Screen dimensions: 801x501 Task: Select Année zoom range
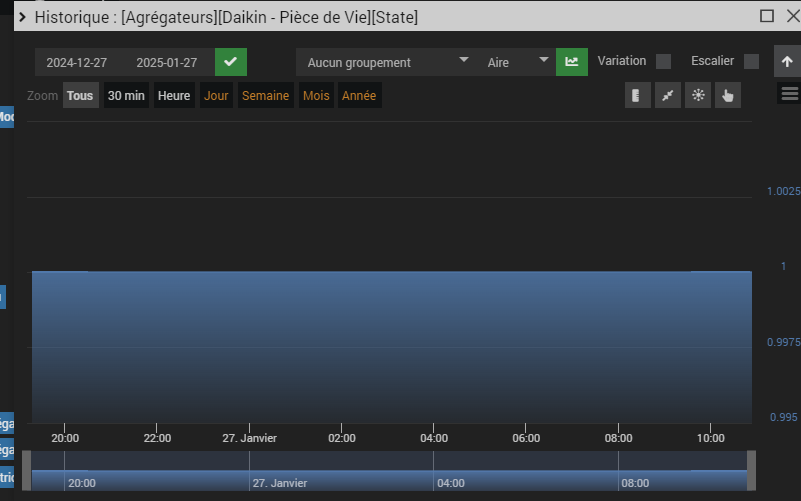[359, 96]
